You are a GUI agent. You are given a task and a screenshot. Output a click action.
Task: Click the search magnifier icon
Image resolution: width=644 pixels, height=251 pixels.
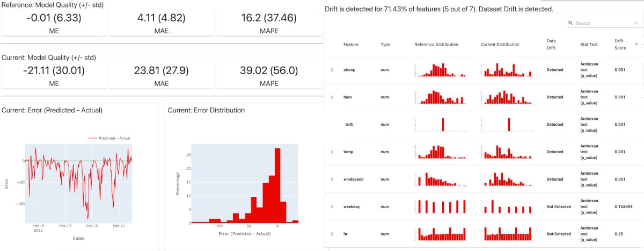pos(570,23)
